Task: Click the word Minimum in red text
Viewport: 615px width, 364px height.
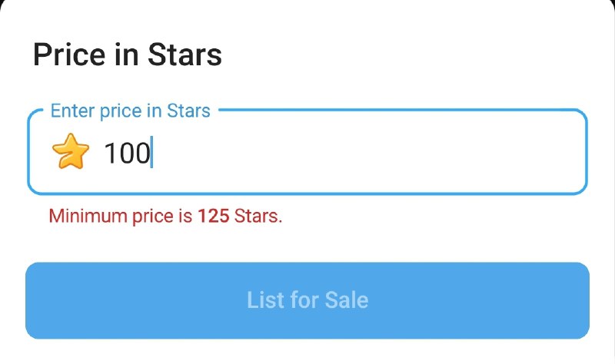Action: tap(88, 216)
